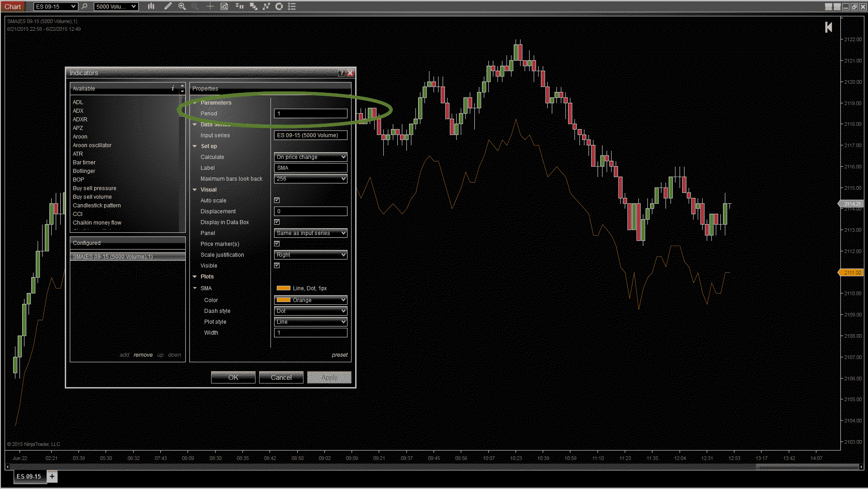868x489 pixels.
Task: Activate the zoom in magnifier tool
Action: (182, 6)
